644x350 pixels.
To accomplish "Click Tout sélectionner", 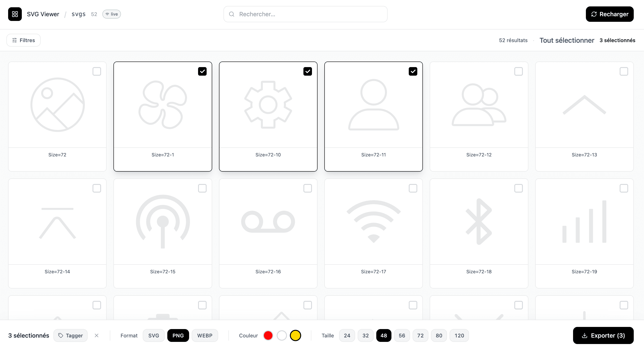I will click(x=567, y=40).
